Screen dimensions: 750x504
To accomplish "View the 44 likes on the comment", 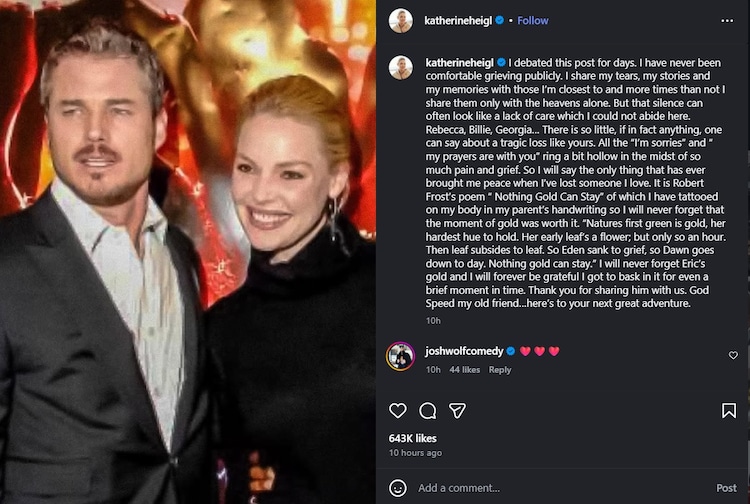I will click(465, 370).
